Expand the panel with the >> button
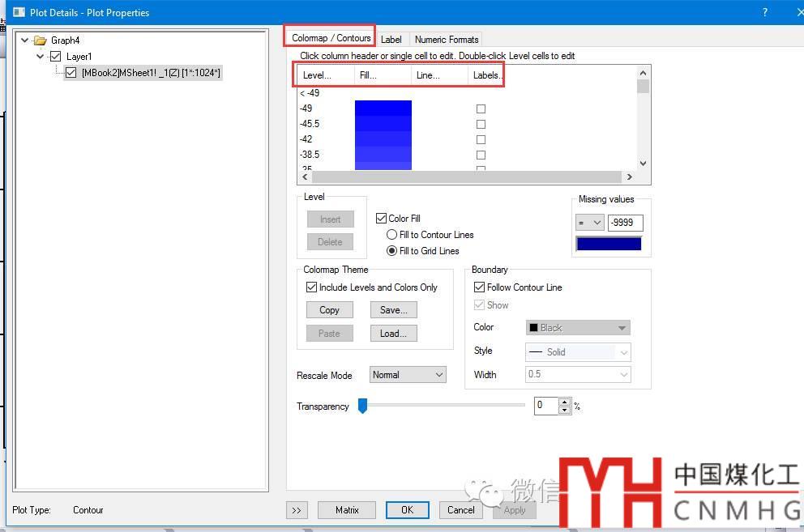Screen dimensions: 804x532 [x=297, y=510]
